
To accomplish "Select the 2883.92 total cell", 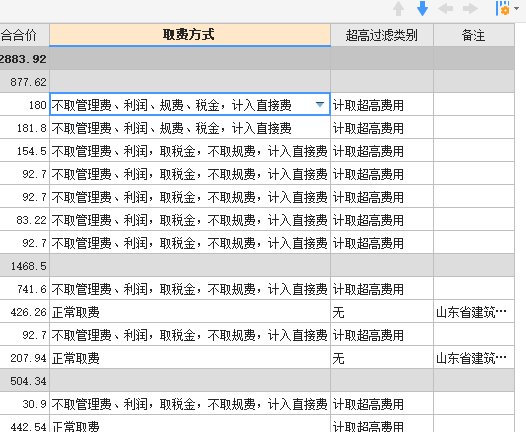I will [x=24, y=59].
